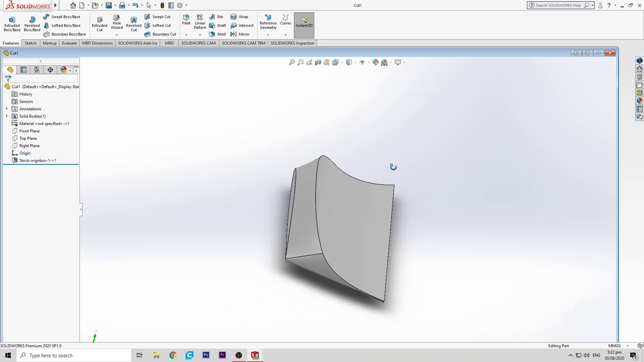
Task: Click the Boundary Cut tool
Action: click(x=160, y=34)
